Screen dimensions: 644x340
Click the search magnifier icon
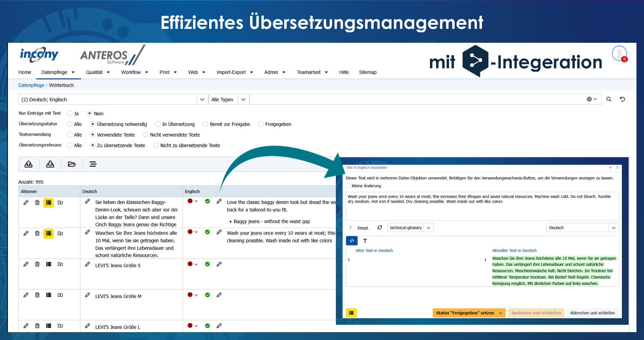pyautogui.click(x=609, y=99)
